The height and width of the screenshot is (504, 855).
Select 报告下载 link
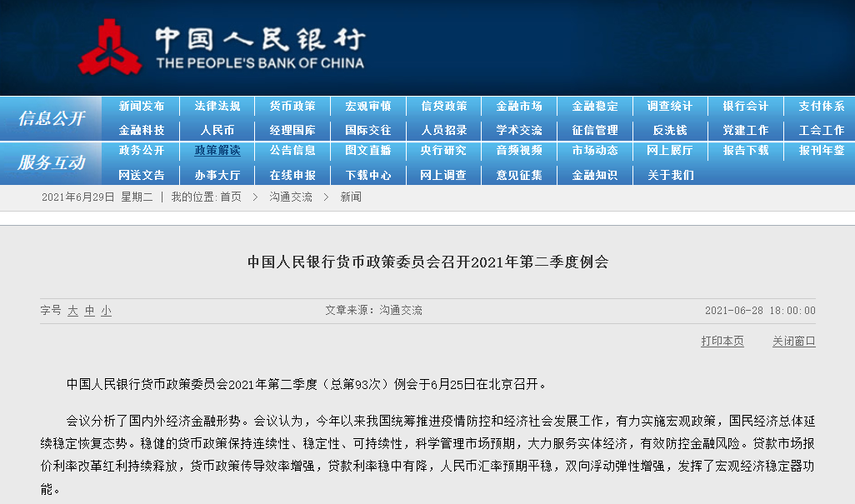click(x=746, y=151)
